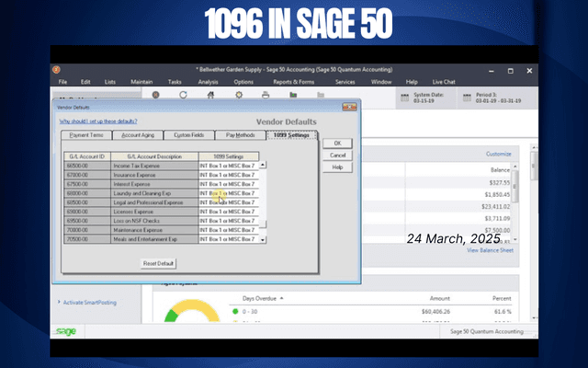The width and height of the screenshot is (588, 368).
Task: Switch to the Payment Terms tab
Action: click(x=86, y=135)
